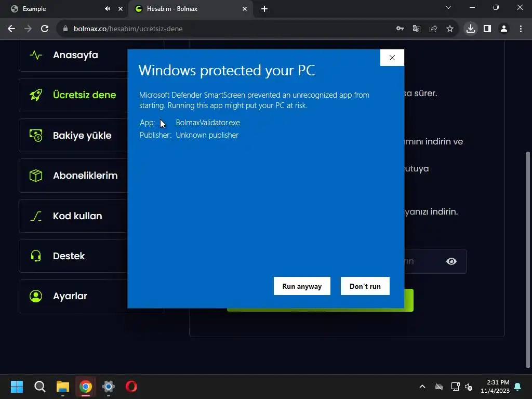
Task: Open Windows Start menu
Action: (x=17, y=387)
